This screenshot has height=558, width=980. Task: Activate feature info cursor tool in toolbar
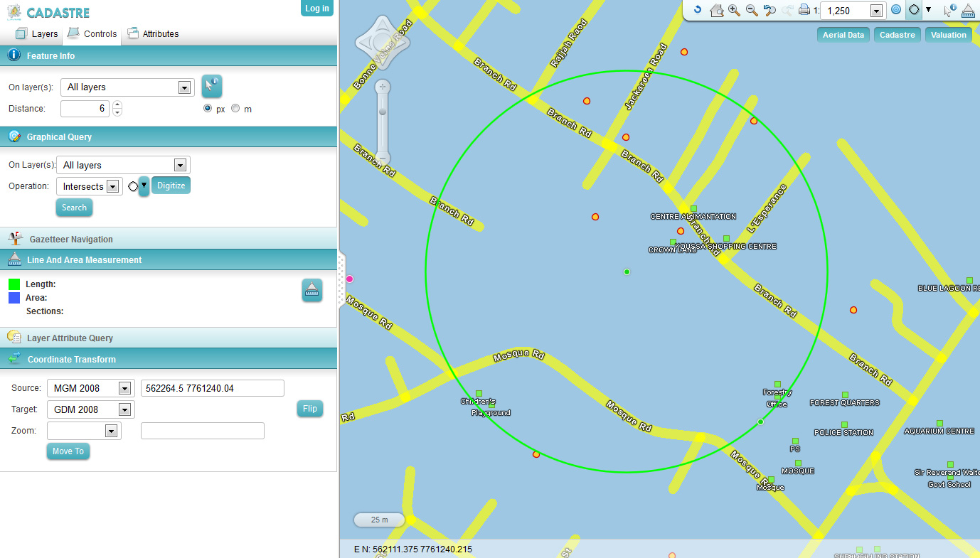click(949, 10)
